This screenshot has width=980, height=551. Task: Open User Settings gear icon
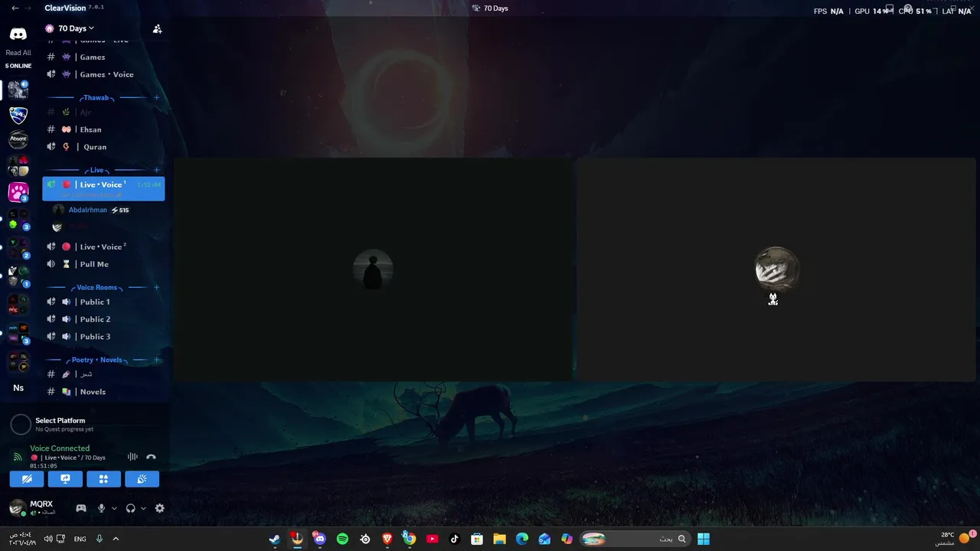tap(159, 508)
